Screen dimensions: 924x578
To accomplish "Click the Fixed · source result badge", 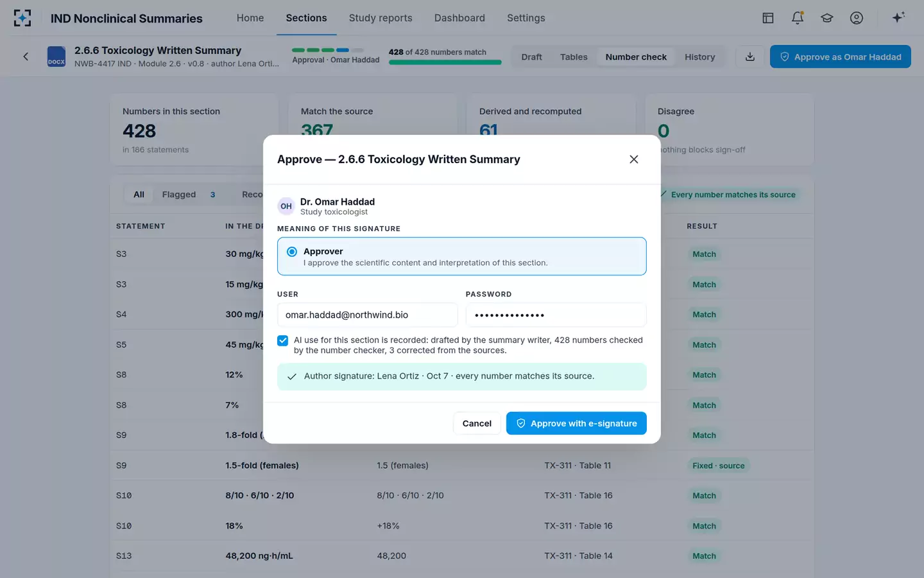I will [719, 466].
